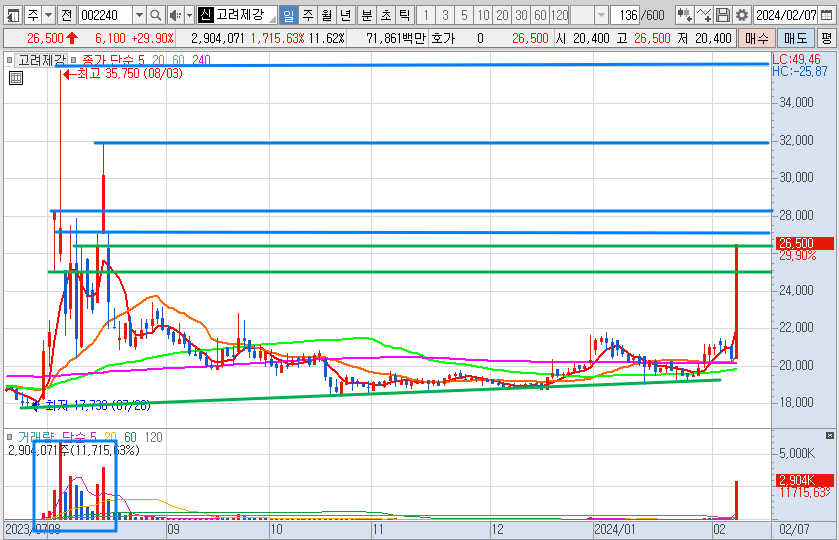Click the 고려제강 stock name field
839x540 pixels.
click(244, 15)
